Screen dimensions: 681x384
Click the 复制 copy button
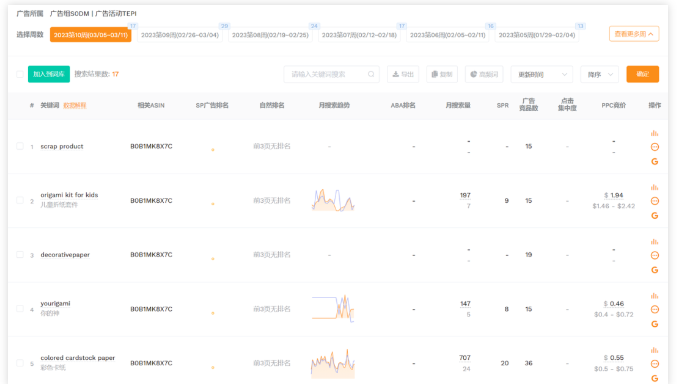tap(442, 74)
